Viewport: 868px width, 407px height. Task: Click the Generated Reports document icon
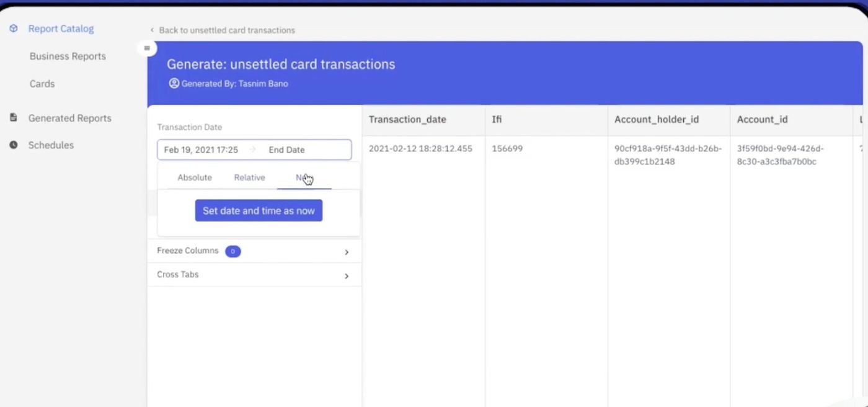point(14,118)
